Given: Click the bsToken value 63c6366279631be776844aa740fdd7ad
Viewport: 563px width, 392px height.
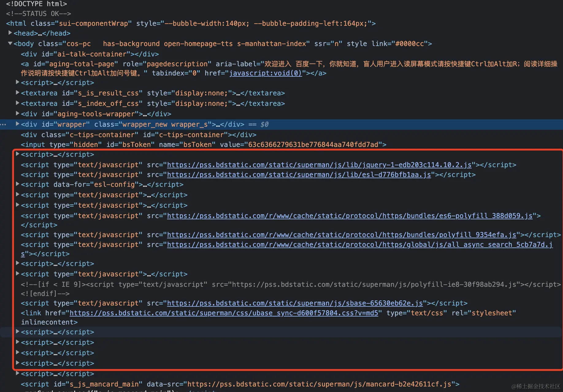Looking at the screenshot, I should tap(313, 144).
